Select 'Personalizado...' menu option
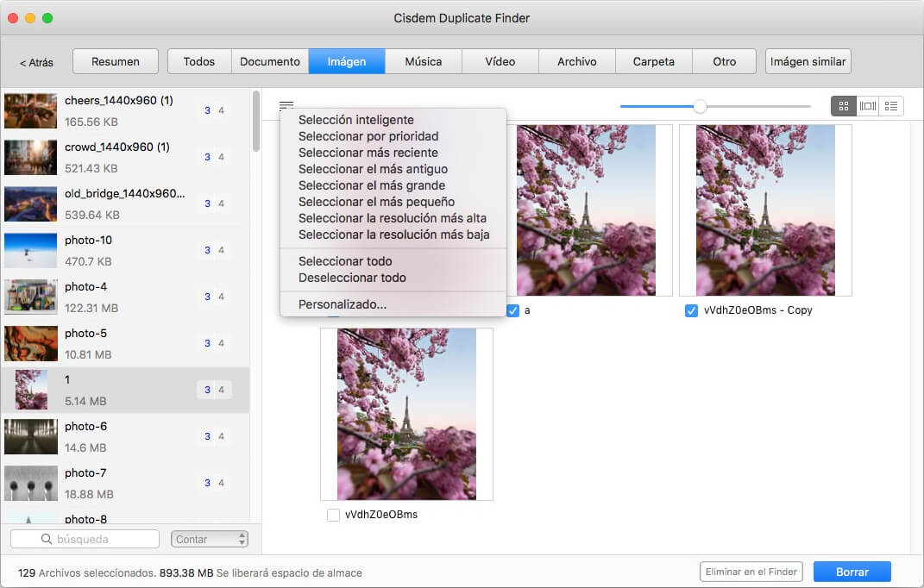Screen dimensions: 924x588 pyautogui.click(x=342, y=304)
